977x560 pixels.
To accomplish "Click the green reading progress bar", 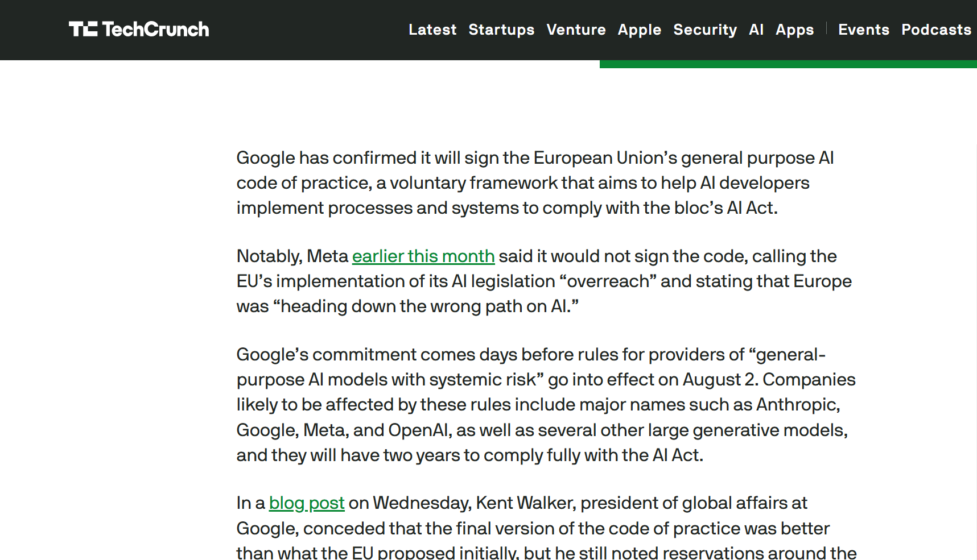I will click(x=788, y=64).
